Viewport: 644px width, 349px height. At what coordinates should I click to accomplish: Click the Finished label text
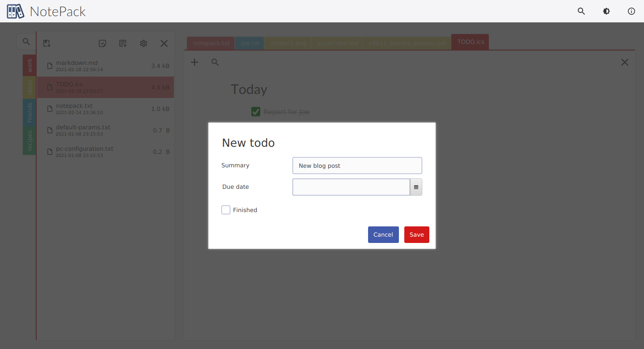245,210
